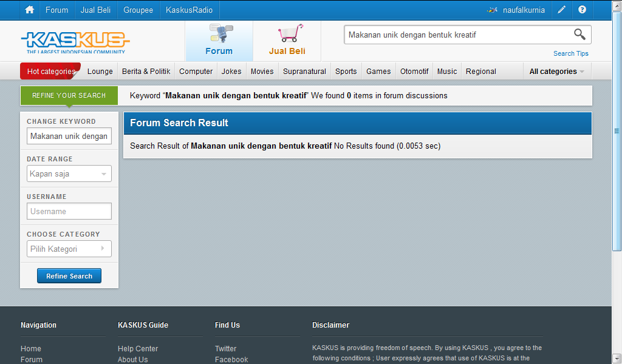Click the naufalkurnia user profile
This screenshot has width=622, height=364.
tap(517, 10)
